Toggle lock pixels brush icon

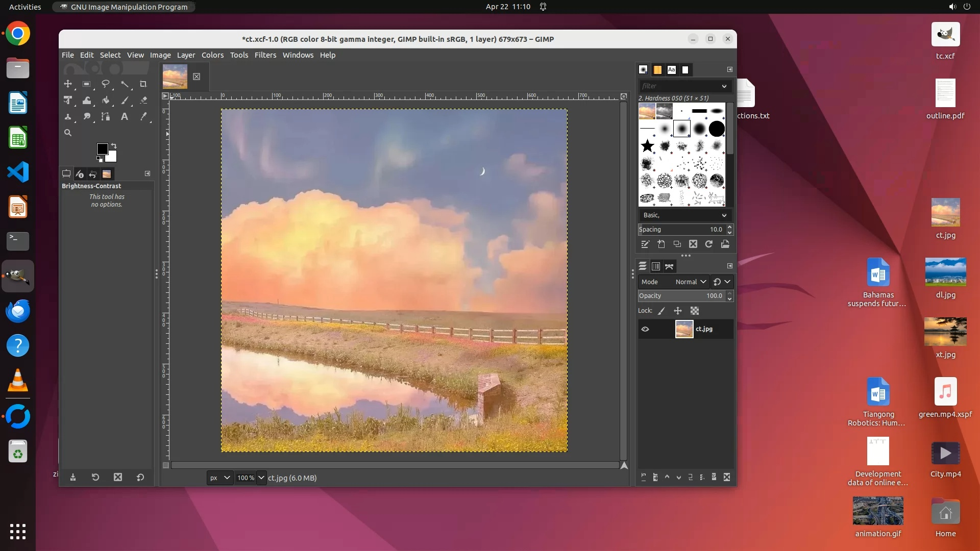(661, 311)
